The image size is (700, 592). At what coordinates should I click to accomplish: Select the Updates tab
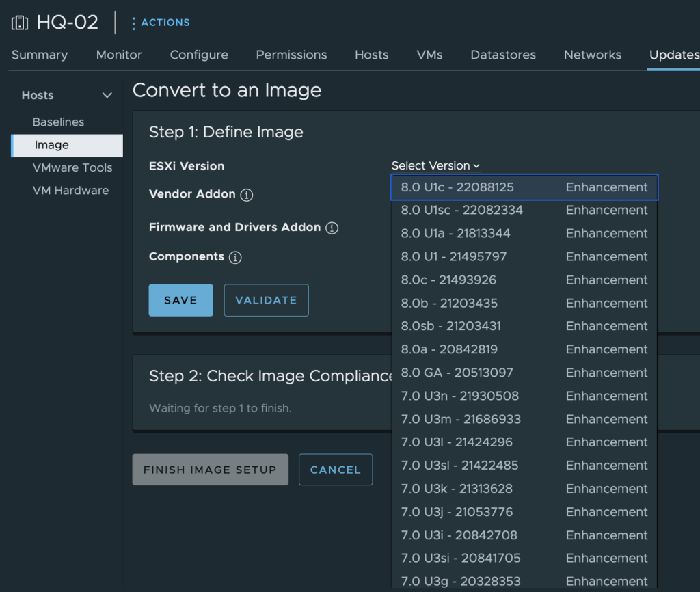coord(674,55)
